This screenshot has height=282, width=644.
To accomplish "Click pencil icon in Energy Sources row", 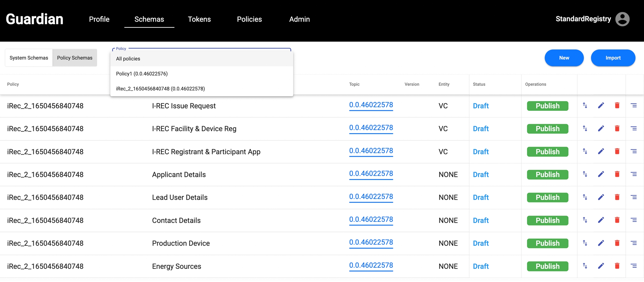I will point(601,266).
